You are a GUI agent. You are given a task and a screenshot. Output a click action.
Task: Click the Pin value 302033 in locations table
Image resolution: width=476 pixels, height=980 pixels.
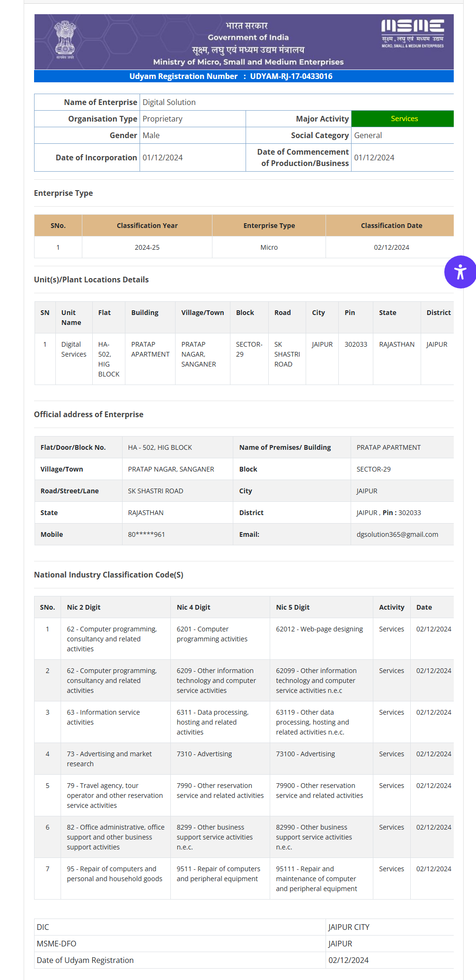(x=355, y=344)
